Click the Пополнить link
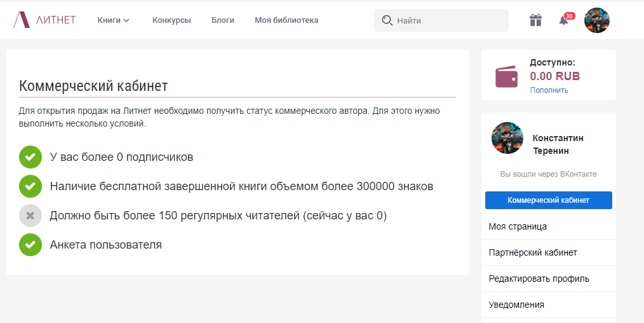The height and width of the screenshot is (323, 644). tap(549, 90)
